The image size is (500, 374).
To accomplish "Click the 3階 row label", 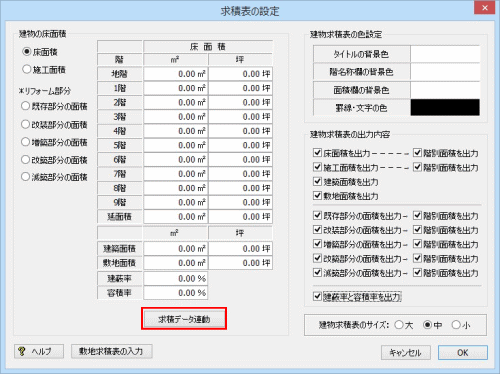I will [120, 117].
